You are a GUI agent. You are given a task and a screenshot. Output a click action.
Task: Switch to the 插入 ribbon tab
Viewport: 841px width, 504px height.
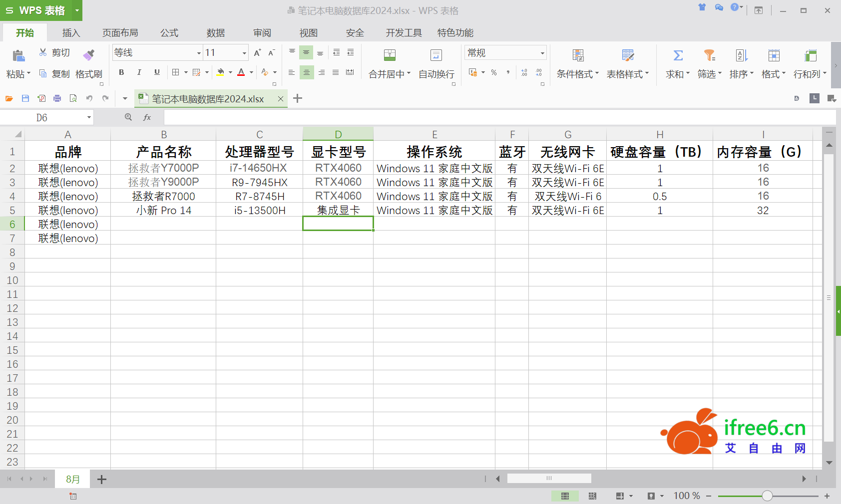click(x=71, y=33)
